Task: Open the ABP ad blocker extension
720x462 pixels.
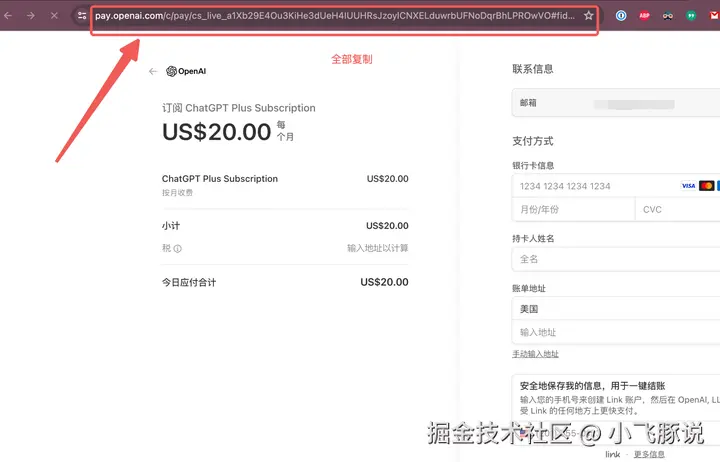Action: [x=644, y=16]
